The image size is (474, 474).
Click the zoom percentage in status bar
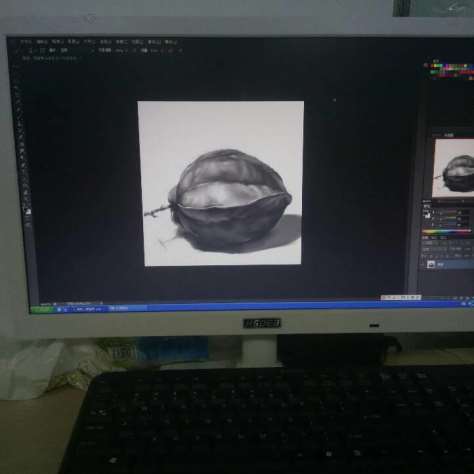click(x=45, y=304)
